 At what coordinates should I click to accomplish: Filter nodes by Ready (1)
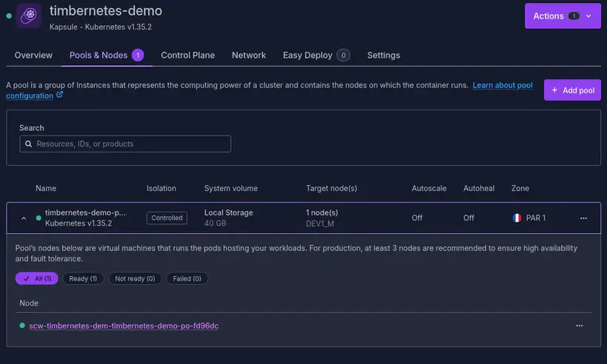pyautogui.click(x=83, y=278)
